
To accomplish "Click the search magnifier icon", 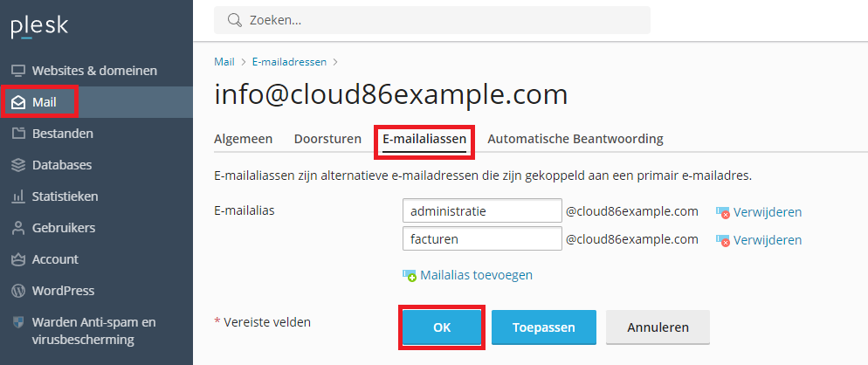I will pyautogui.click(x=235, y=20).
